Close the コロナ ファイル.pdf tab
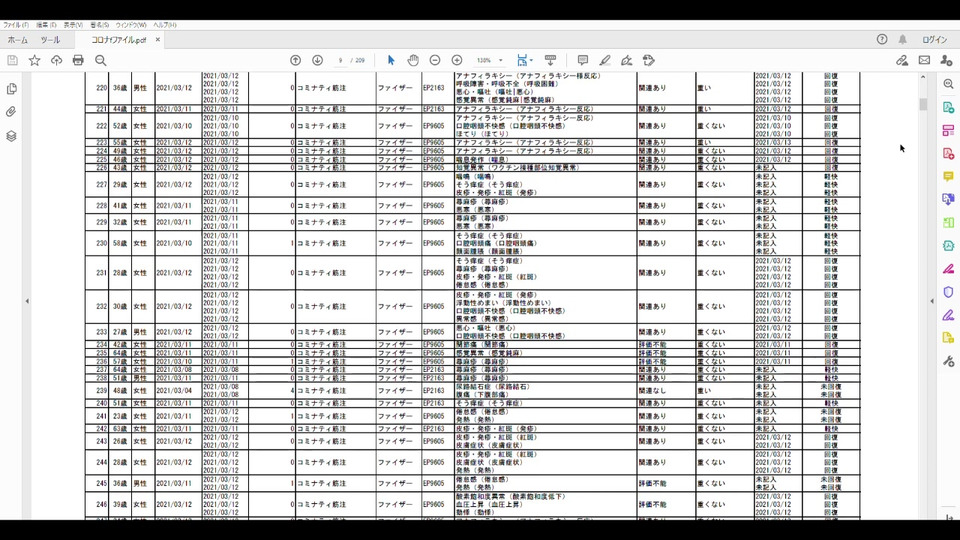The height and width of the screenshot is (540, 960). click(157, 39)
